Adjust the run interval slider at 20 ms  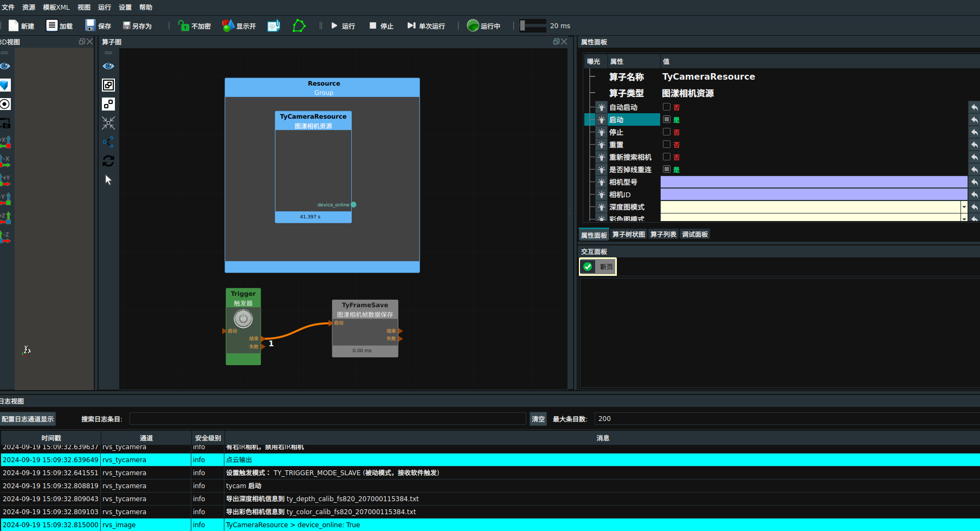(533, 25)
